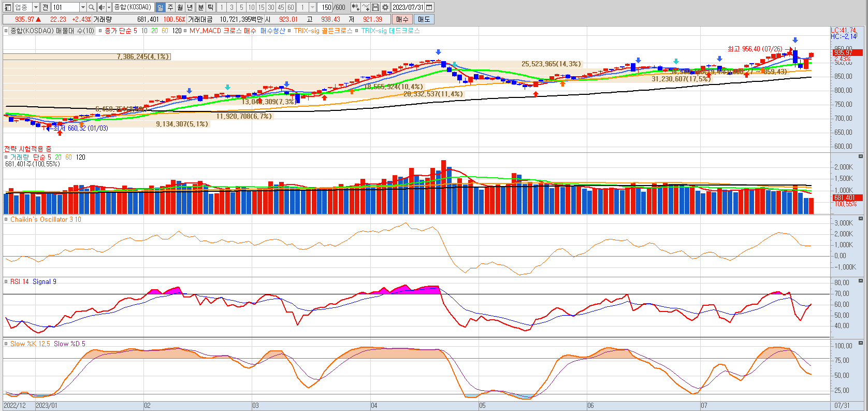
Task: Close the volume panel with its X icon
Action: (x=860, y=156)
